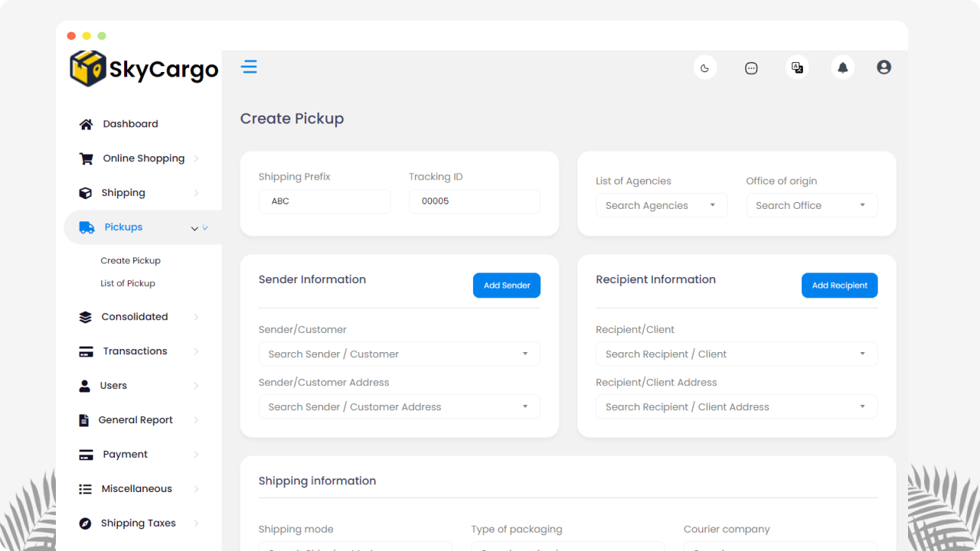The height and width of the screenshot is (551, 980).
Task: Toggle dark mode moon icon
Action: point(704,67)
